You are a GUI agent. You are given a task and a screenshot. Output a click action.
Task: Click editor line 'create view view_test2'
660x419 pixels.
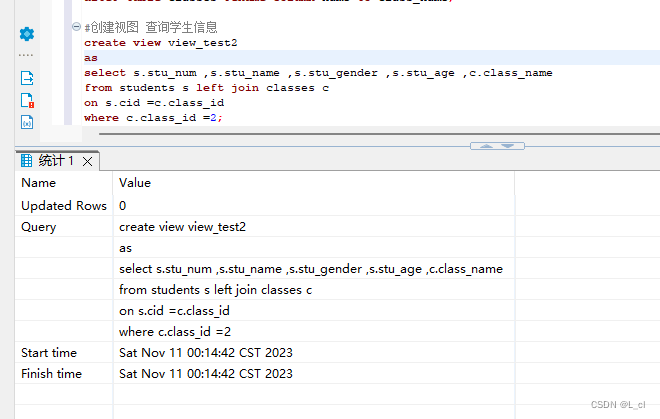click(x=161, y=43)
